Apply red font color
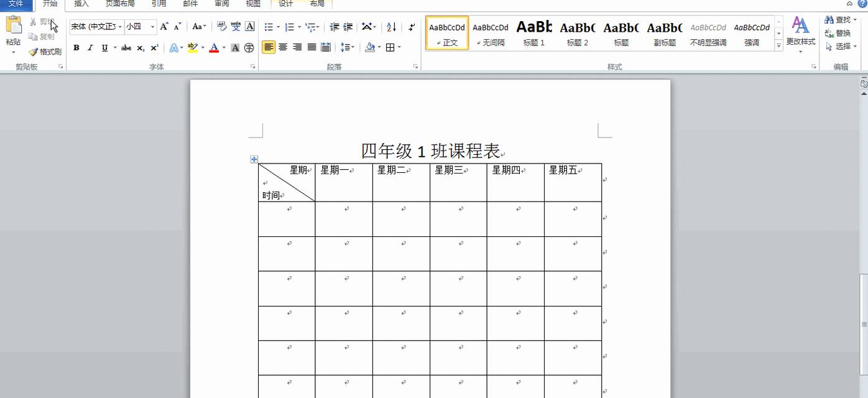This screenshot has height=398, width=868. (x=214, y=48)
